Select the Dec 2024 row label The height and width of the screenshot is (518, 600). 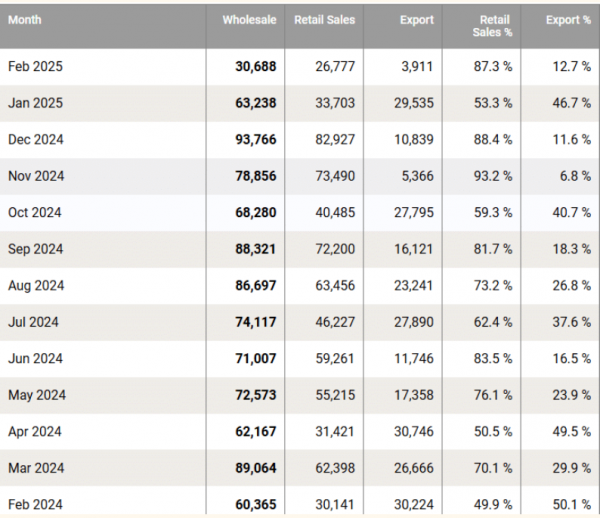(x=36, y=139)
